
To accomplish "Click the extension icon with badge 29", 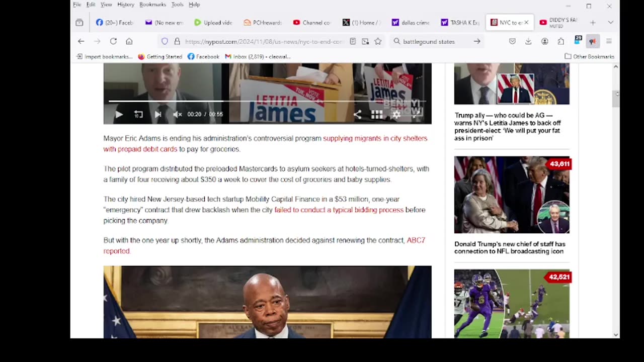I will click(578, 41).
